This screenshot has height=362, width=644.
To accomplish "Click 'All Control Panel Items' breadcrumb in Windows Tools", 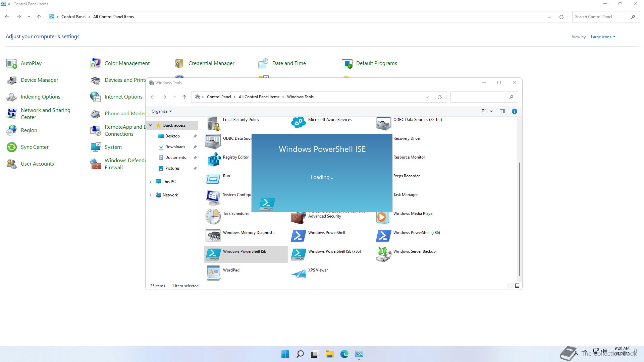I will [x=259, y=97].
